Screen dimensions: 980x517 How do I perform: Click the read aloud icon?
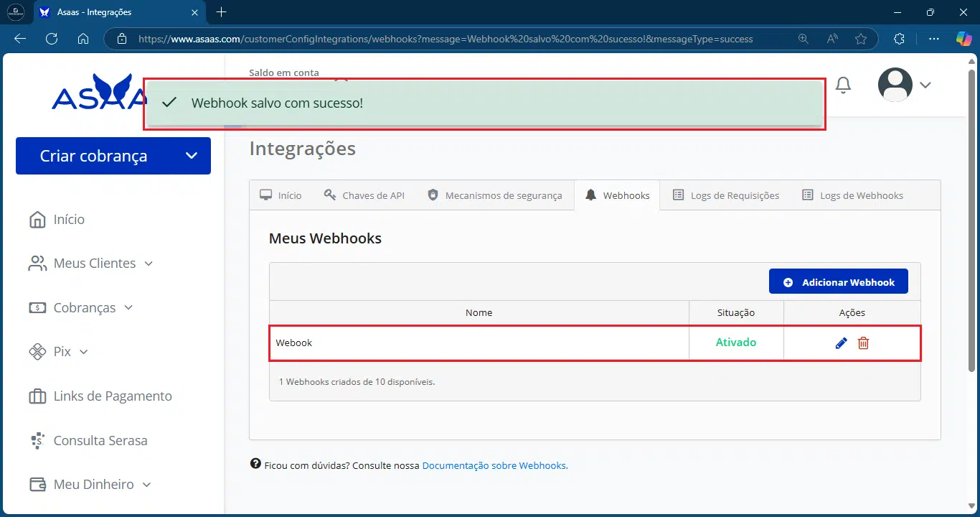point(832,39)
